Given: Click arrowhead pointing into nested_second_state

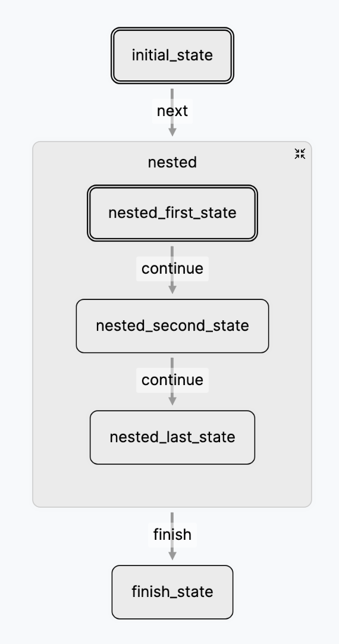Looking at the screenshot, I should (172, 289).
